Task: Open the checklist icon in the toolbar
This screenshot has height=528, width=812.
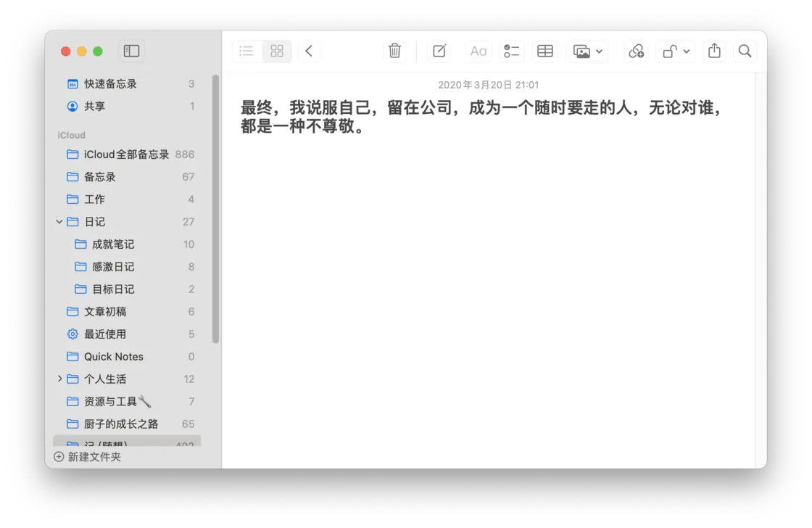Action: [511, 51]
